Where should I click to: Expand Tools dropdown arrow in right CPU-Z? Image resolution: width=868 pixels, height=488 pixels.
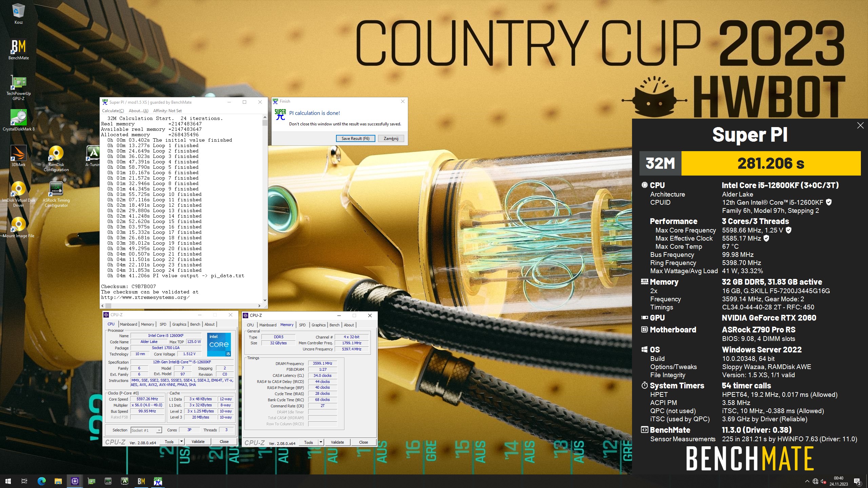[321, 442]
